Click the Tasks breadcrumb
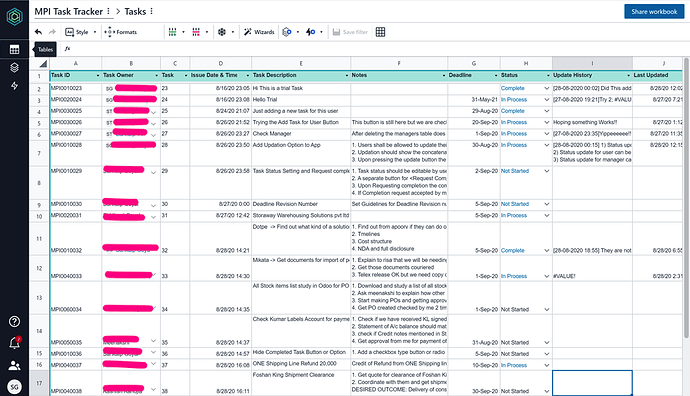 click(135, 11)
